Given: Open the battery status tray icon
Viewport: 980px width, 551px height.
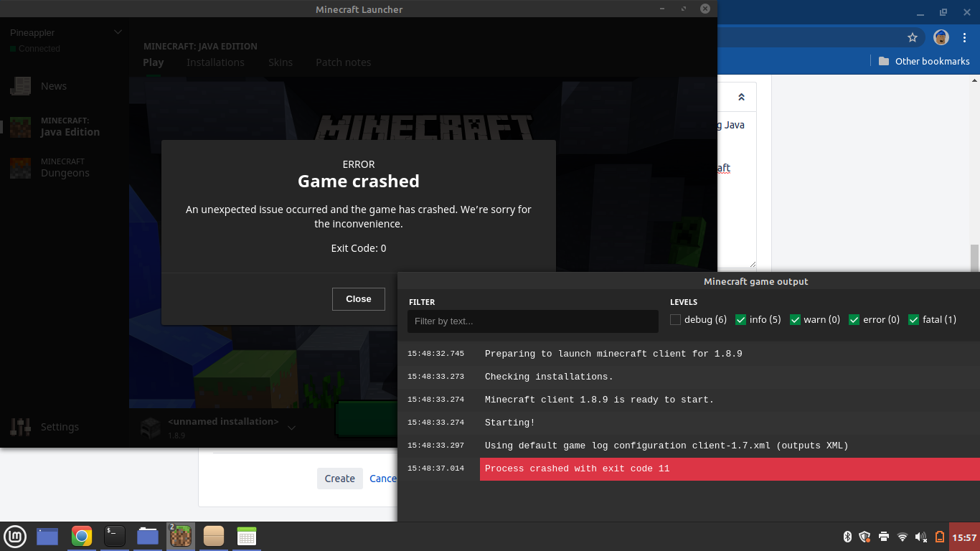Looking at the screenshot, I should click(x=940, y=537).
